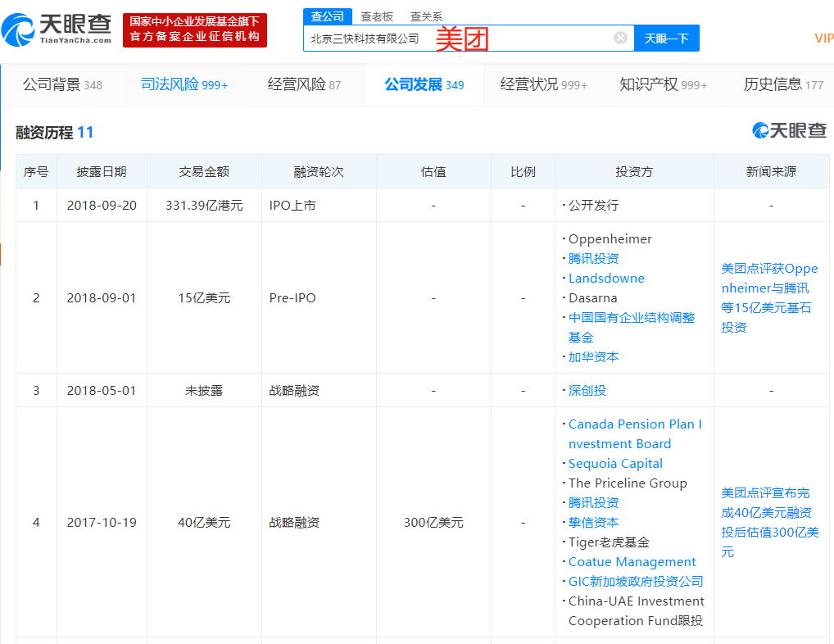834x644 pixels.
Task: Open the news 美团点评获Oppenheimer与腾讯等15亿美元基石投资
Action: pyautogui.click(x=769, y=297)
